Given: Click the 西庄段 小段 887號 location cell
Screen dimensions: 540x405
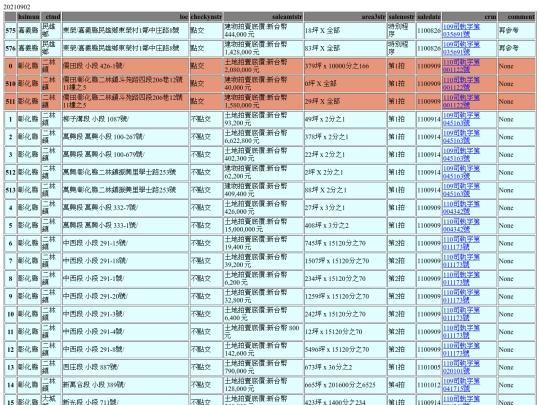Looking at the screenshot, I should (x=125, y=367).
